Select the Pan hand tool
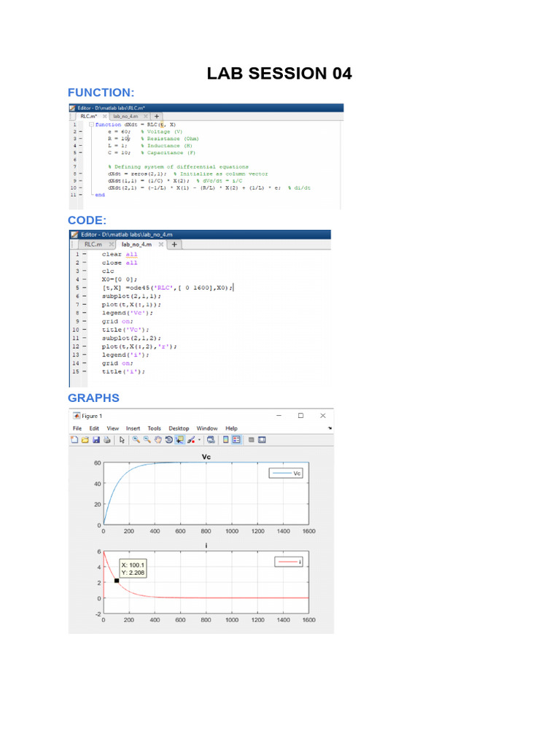The width and height of the screenshot is (560, 747). point(158,440)
